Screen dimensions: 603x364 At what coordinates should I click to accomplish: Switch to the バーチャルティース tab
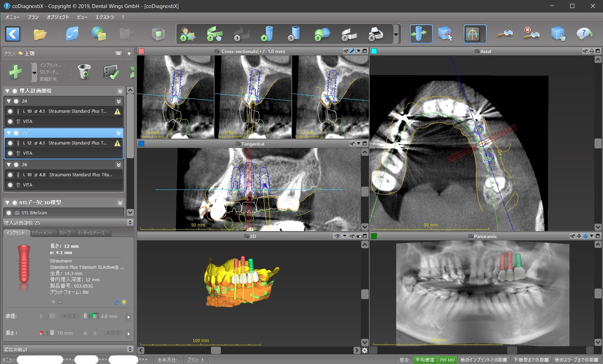[x=91, y=233]
